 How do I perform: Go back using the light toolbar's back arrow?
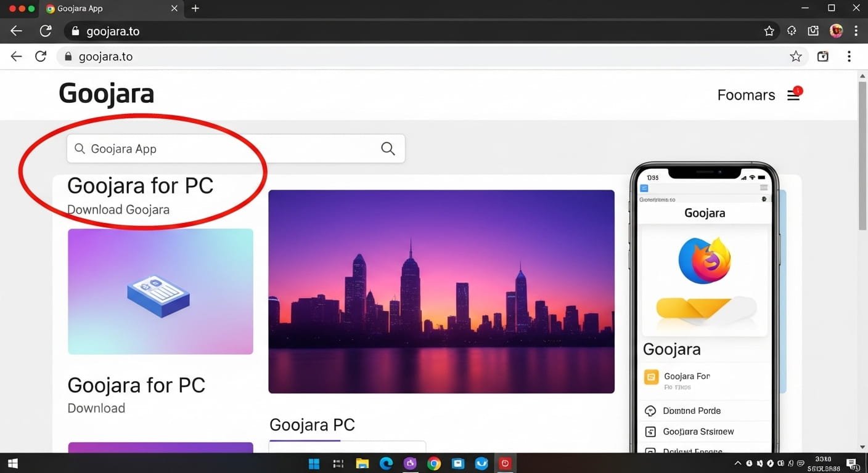tap(17, 57)
